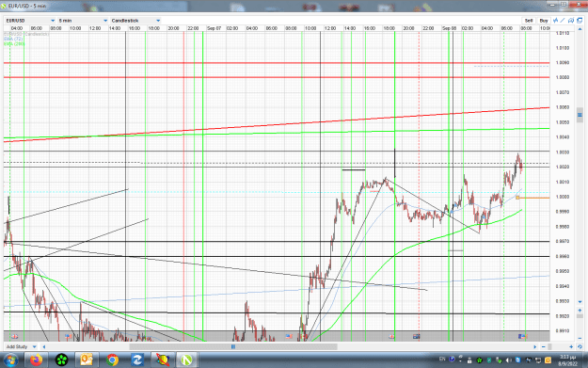Screen dimensions: 588x368
Task: Open the EUR/USD instrument dropdown
Action: (x=30, y=21)
